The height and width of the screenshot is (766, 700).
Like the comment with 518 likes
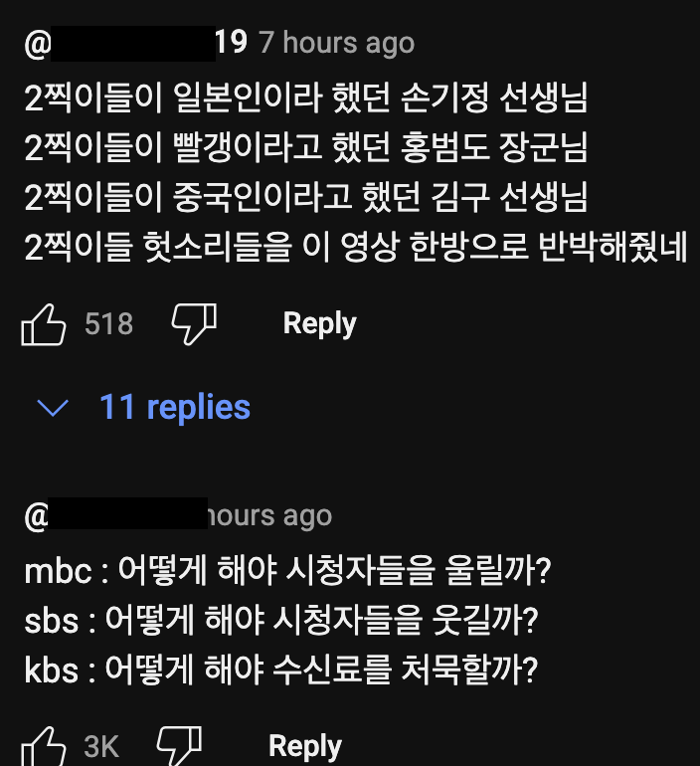pyautogui.click(x=44, y=324)
